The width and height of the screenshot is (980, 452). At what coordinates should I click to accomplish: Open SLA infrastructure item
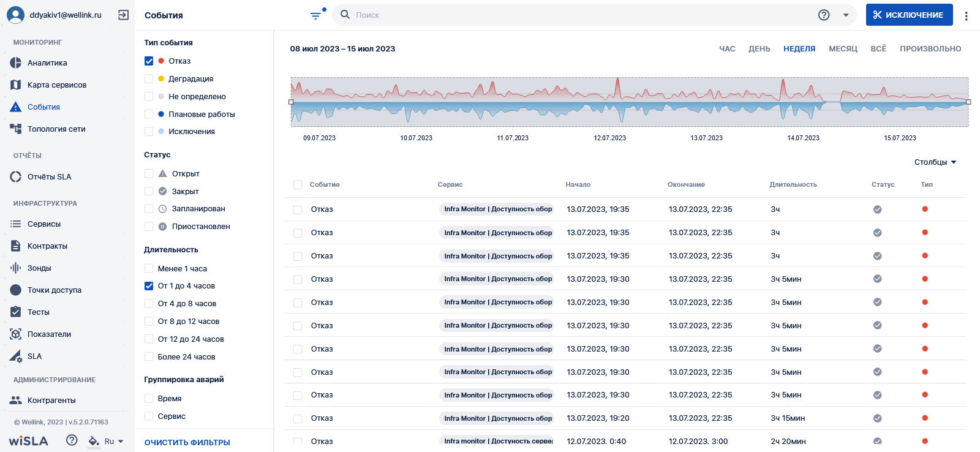[x=34, y=356]
